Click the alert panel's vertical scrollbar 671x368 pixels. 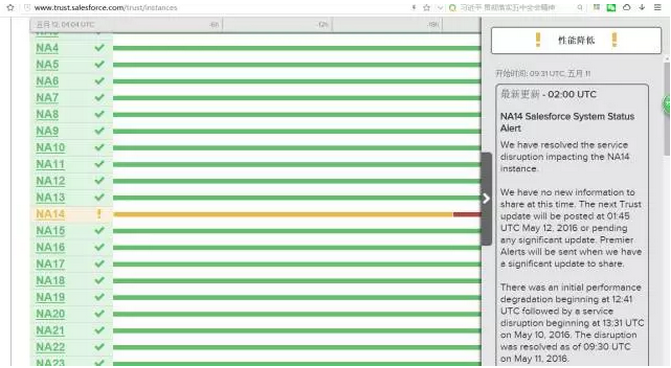[x=667, y=109]
